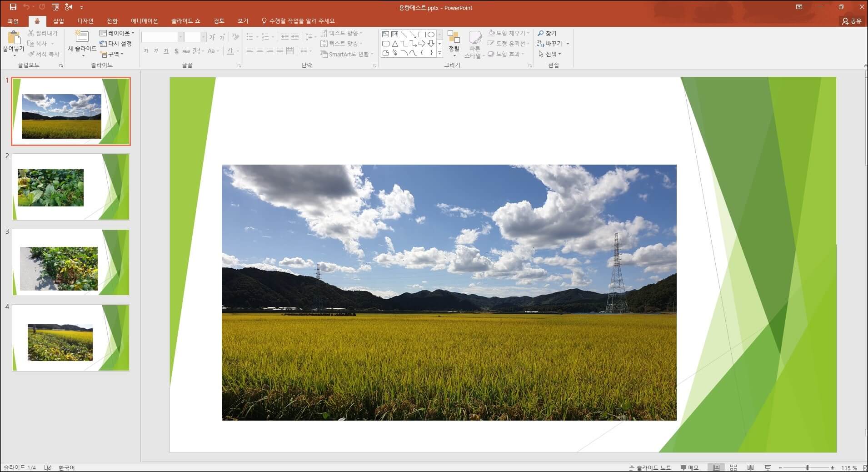Open the Select (선택) dropdown
Screen dimensions: 868x472
549,54
